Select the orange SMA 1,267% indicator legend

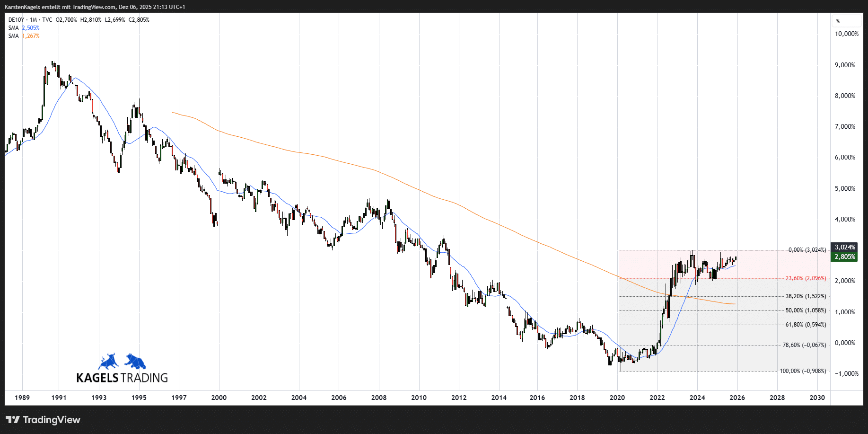(x=24, y=36)
